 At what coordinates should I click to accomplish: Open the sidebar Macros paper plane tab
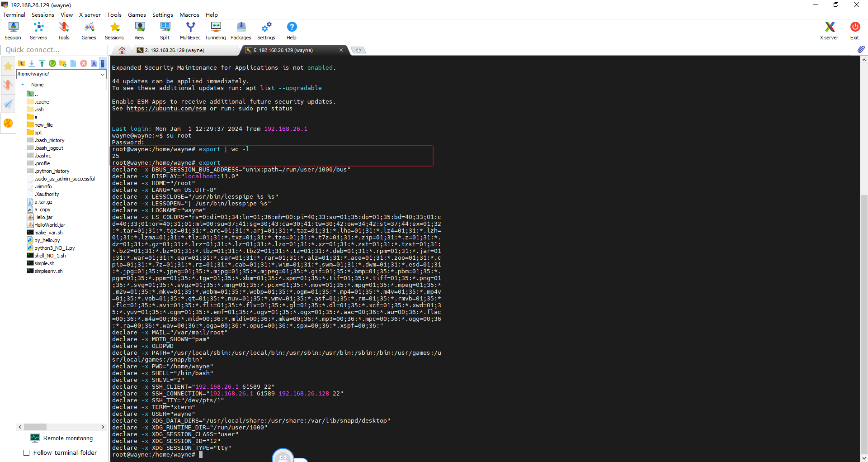[x=8, y=104]
